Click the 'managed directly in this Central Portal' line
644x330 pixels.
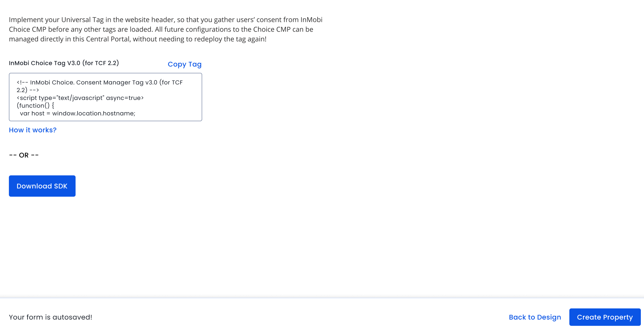[x=138, y=39]
